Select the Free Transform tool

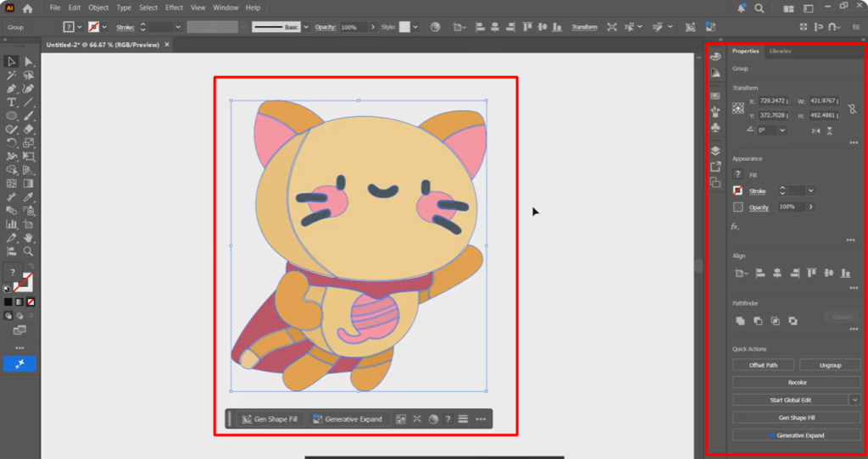click(x=28, y=157)
